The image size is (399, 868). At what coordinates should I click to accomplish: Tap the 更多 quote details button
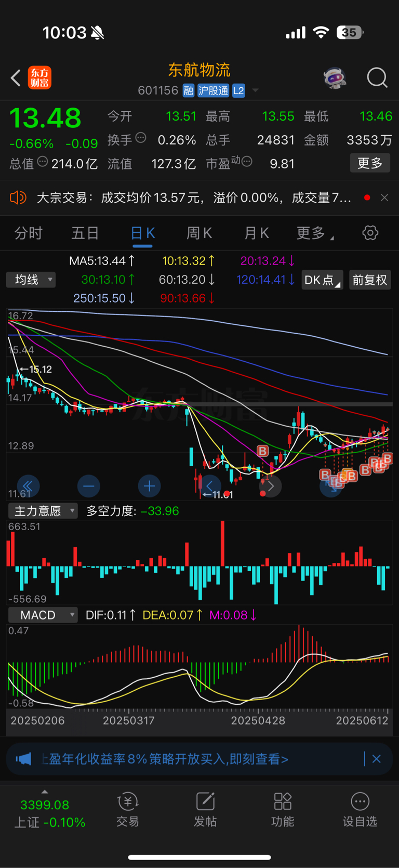370,163
